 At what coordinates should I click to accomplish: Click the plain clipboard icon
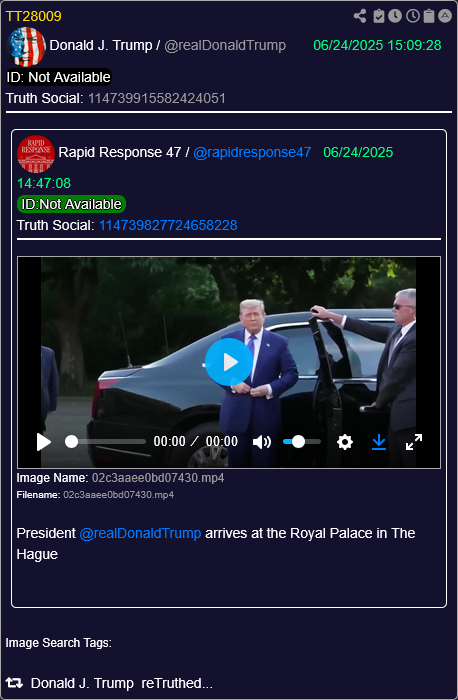[x=429, y=16]
